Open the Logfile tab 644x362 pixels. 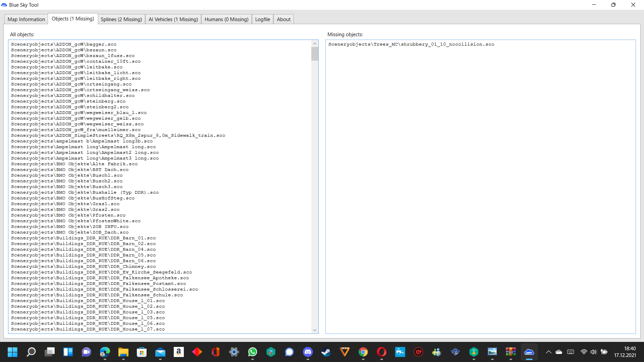pyautogui.click(x=262, y=19)
